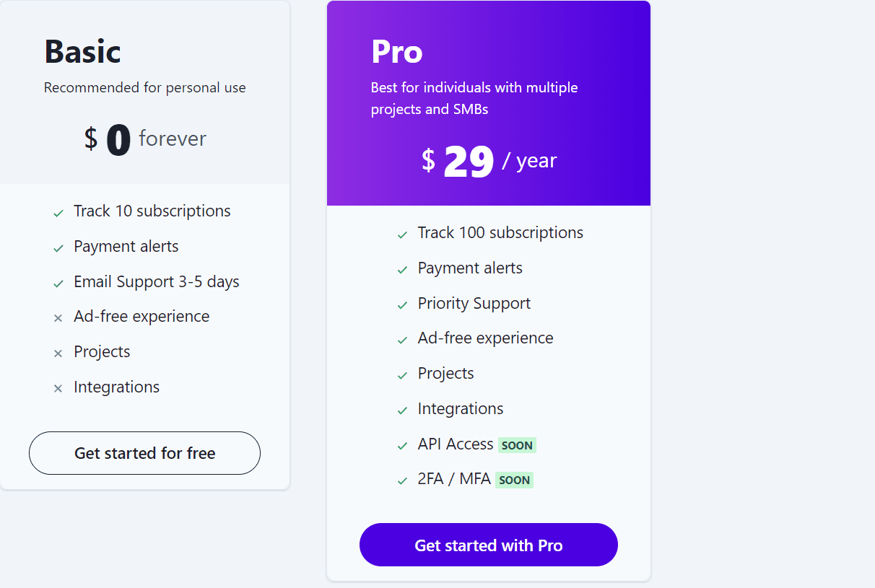This screenshot has width=875, height=588.
Task: Select the Basic plan heading
Action: (82, 52)
